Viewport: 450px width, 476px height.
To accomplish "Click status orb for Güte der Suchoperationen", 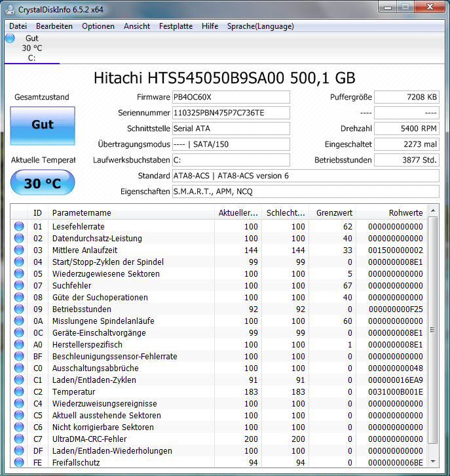I will coord(19,298).
